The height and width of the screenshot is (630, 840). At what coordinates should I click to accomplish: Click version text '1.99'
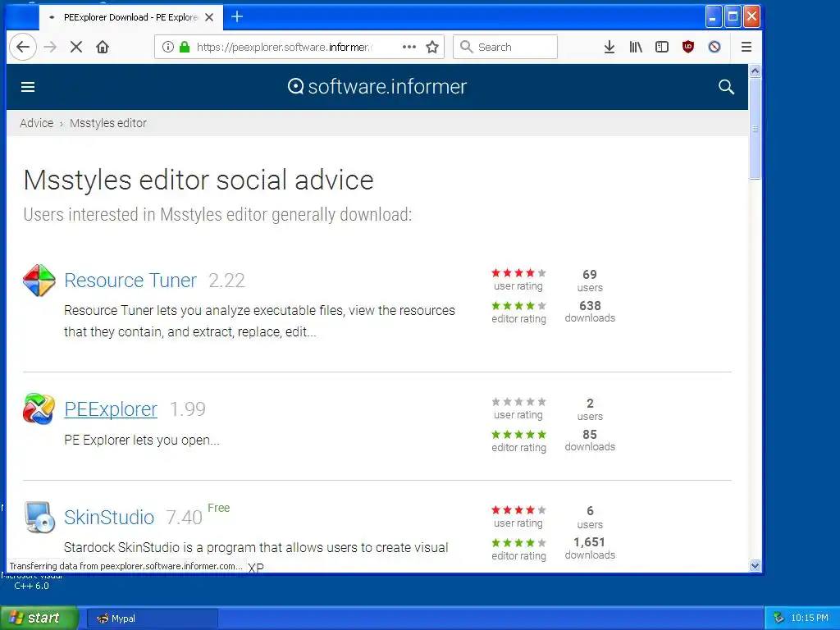tap(188, 409)
